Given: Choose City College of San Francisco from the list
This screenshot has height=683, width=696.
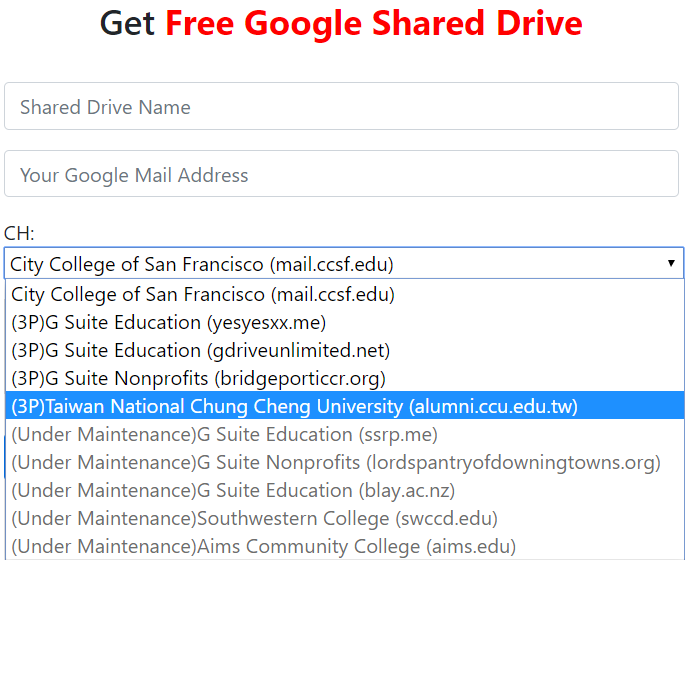Looking at the screenshot, I should [x=203, y=295].
